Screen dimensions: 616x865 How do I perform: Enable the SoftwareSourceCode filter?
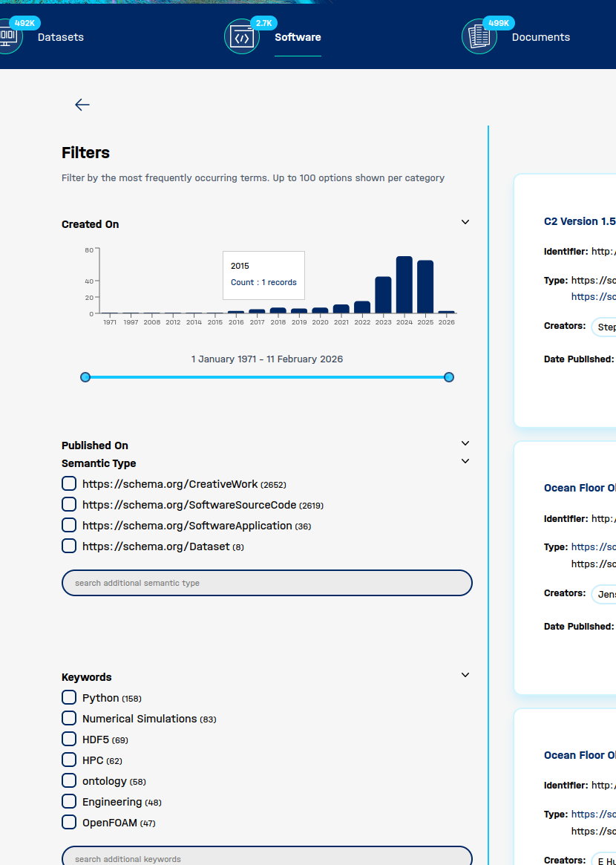(69, 503)
